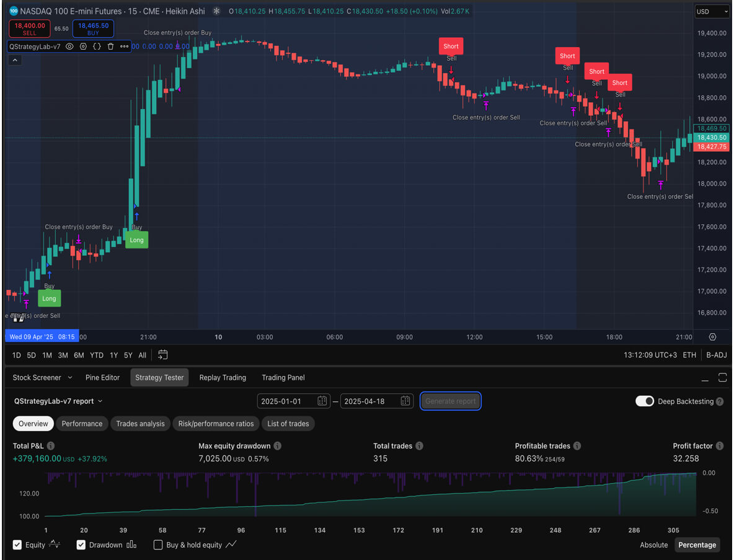Click the 13:12:09 UTC+3 timezone
The image size is (734, 560).
pyautogui.click(x=650, y=355)
